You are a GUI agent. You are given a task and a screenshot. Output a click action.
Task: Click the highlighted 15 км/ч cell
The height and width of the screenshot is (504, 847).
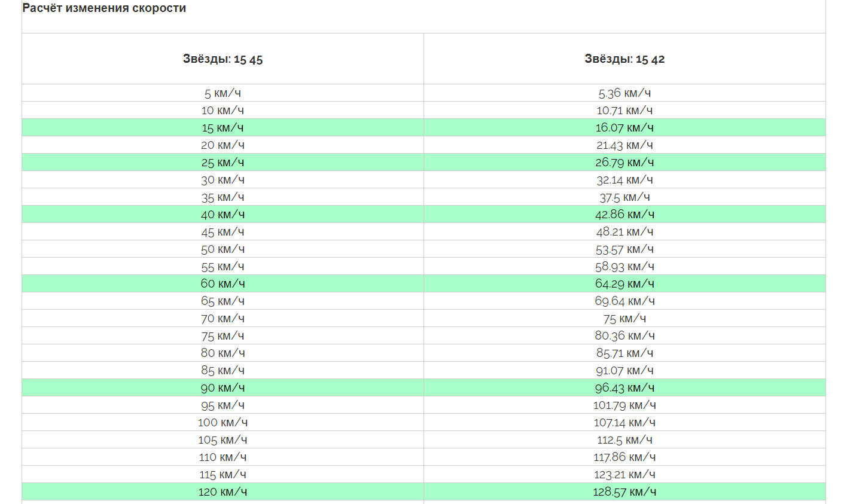pos(223,128)
